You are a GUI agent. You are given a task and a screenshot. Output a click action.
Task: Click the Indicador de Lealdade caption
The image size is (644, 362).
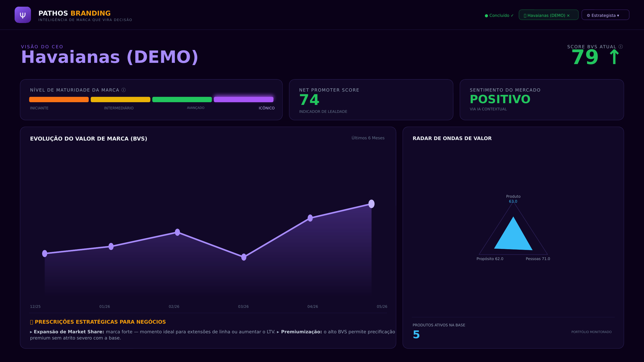coord(323,112)
